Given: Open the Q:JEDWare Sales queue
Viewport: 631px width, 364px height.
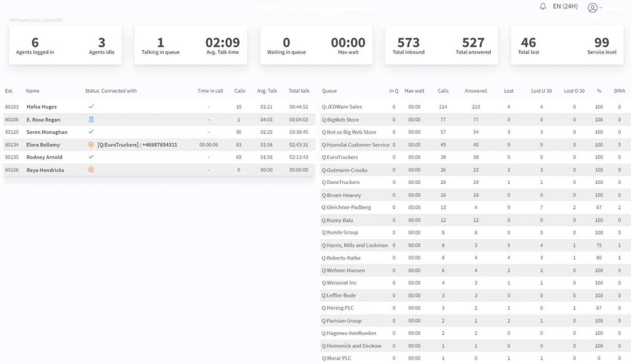Looking at the screenshot, I should pos(341,107).
